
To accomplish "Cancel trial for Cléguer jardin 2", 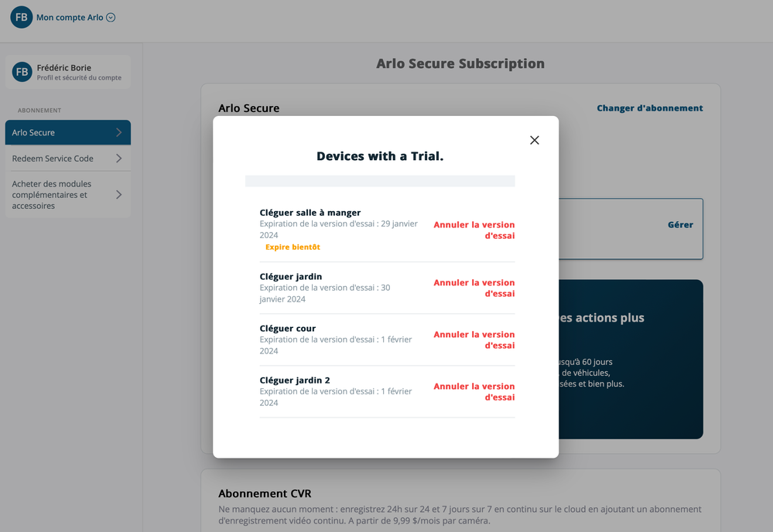I will 474,391.
